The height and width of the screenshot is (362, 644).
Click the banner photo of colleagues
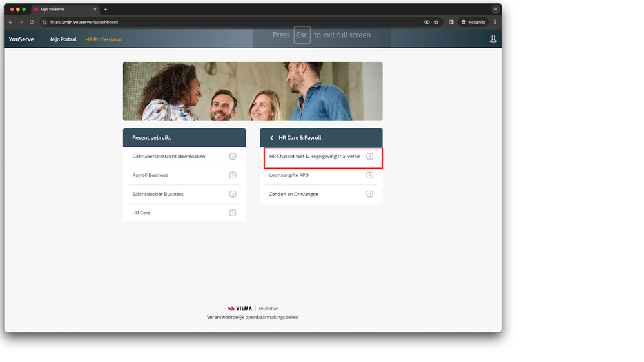tap(253, 91)
